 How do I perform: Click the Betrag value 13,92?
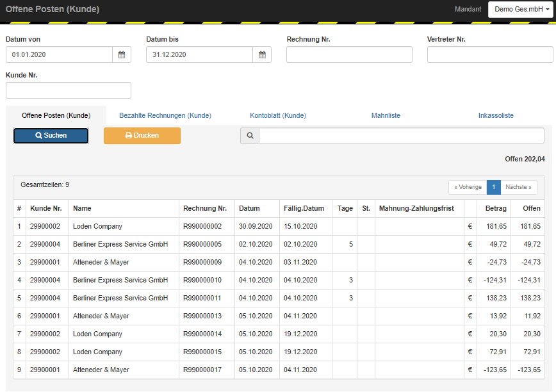pyautogui.click(x=498, y=316)
